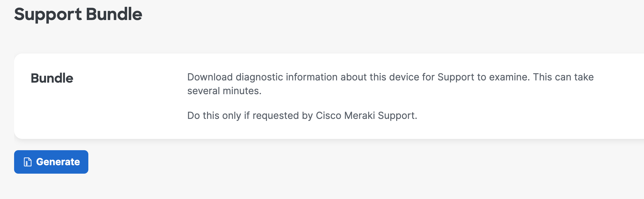This screenshot has width=644, height=199.
Task: Click the 'several minutes.' text line
Action: [224, 91]
